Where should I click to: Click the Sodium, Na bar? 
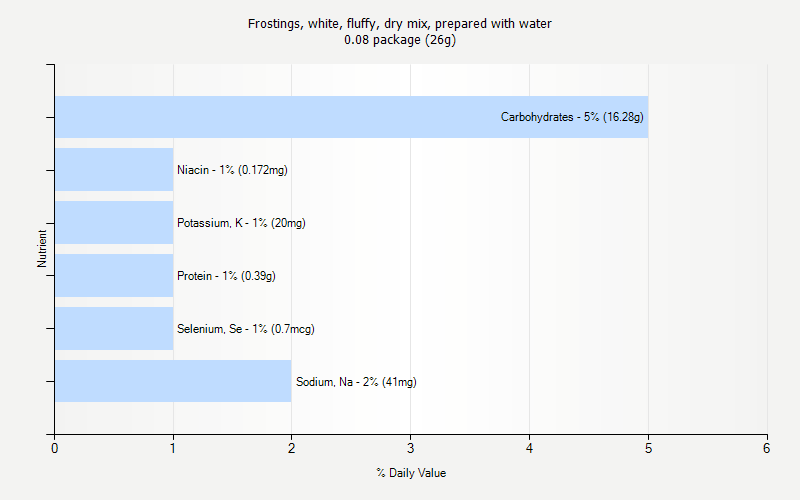tap(173, 382)
